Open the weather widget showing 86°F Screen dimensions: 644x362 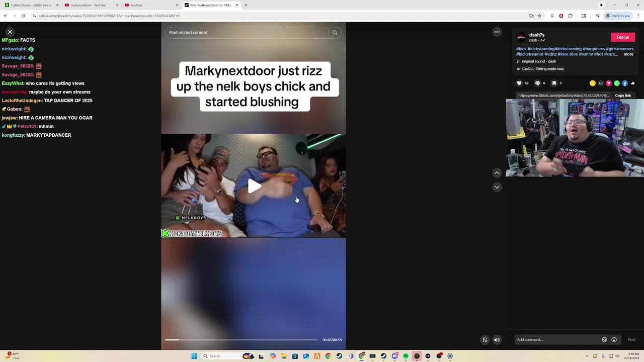pos(12,355)
